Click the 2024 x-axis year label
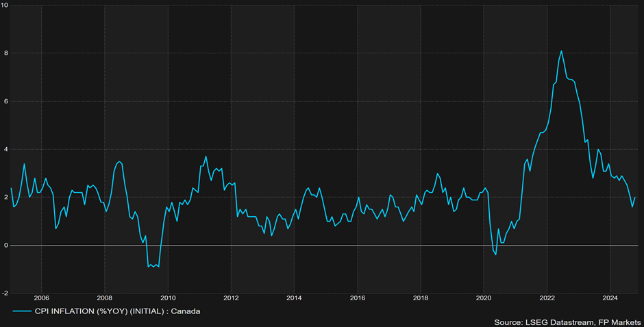This screenshot has height=327, width=644. (610, 298)
